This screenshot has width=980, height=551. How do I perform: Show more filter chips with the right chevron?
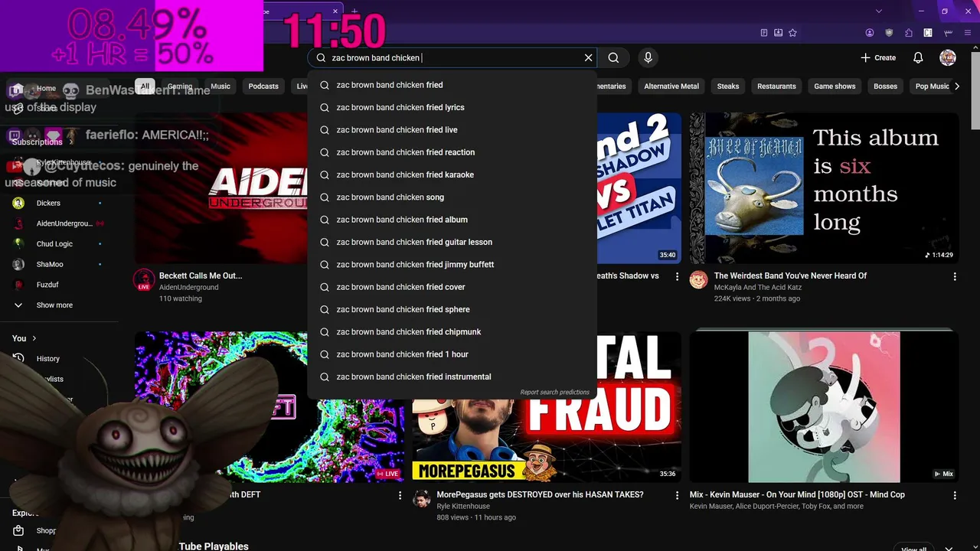(x=957, y=86)
